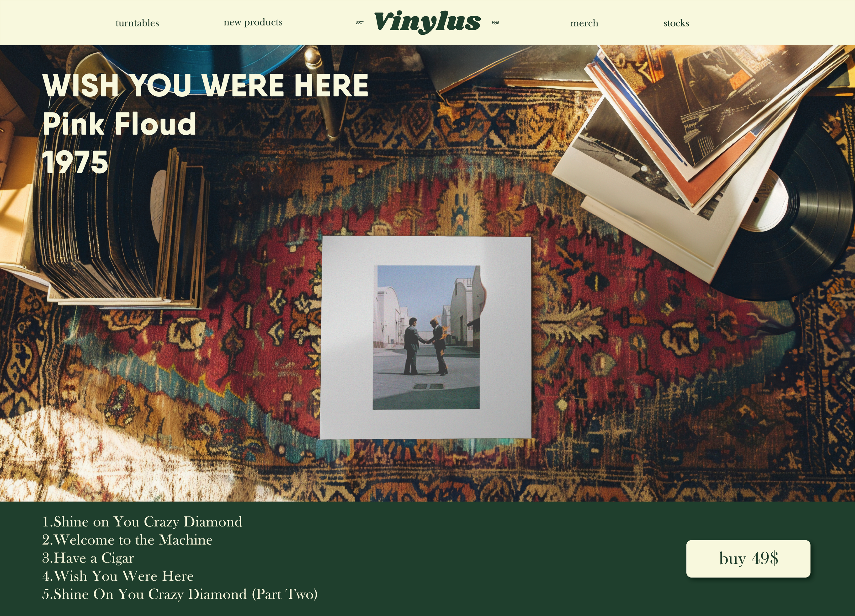Viewport: 855px width, 616px height.
Task: Click the WISH YOU WERE HERE heading
Action: pyautogui.click(x=205, y=85)
